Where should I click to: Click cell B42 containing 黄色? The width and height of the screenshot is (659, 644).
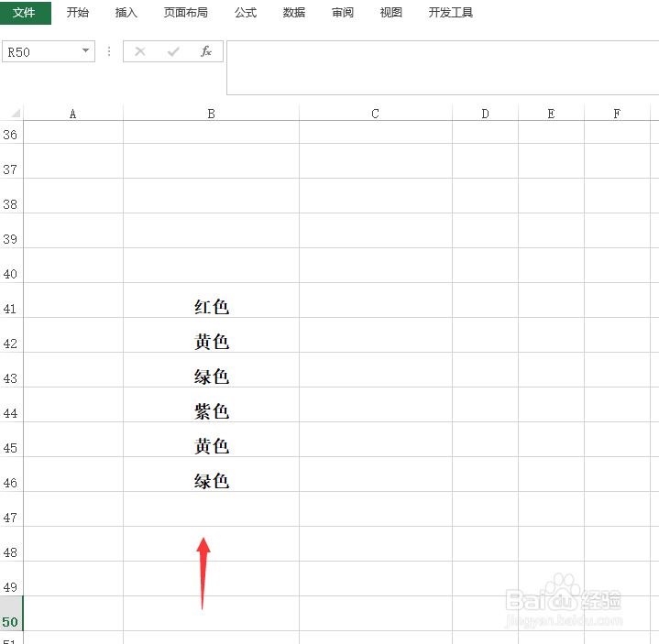click(212, 335)
